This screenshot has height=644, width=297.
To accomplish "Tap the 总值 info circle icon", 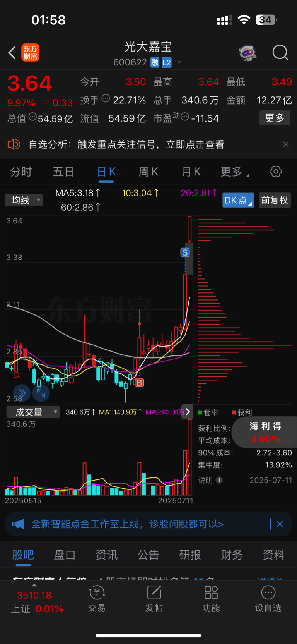I will pos(33,117).
